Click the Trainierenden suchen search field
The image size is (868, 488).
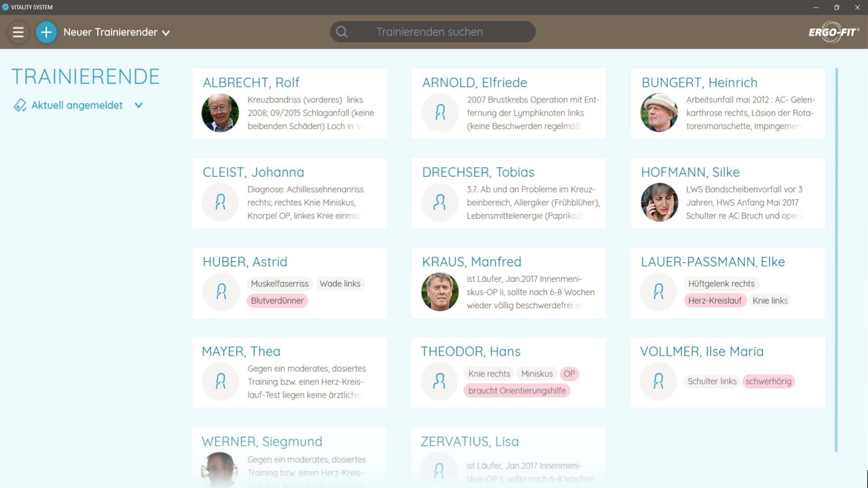433,32
